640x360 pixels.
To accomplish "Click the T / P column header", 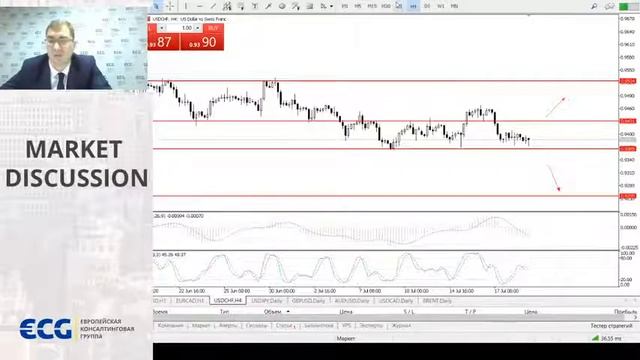I will coord(470,312).
